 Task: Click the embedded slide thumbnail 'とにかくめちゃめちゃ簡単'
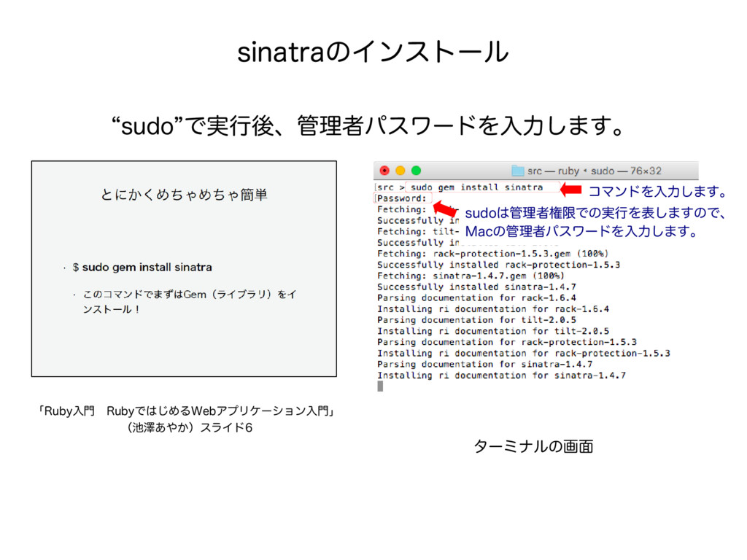184,268
